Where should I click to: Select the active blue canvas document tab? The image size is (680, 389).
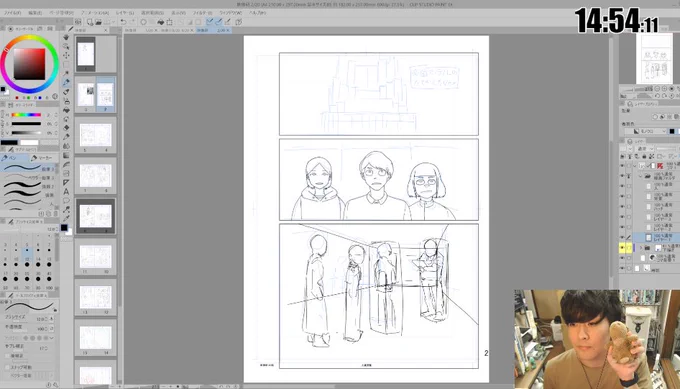pos(213,30)
